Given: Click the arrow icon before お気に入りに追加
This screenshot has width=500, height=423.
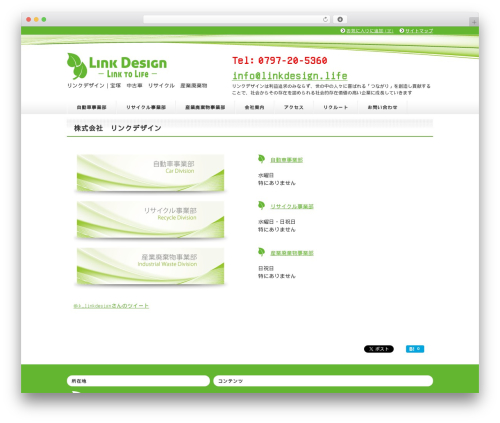Looking at the screenshot, I should tap(343, 31).
